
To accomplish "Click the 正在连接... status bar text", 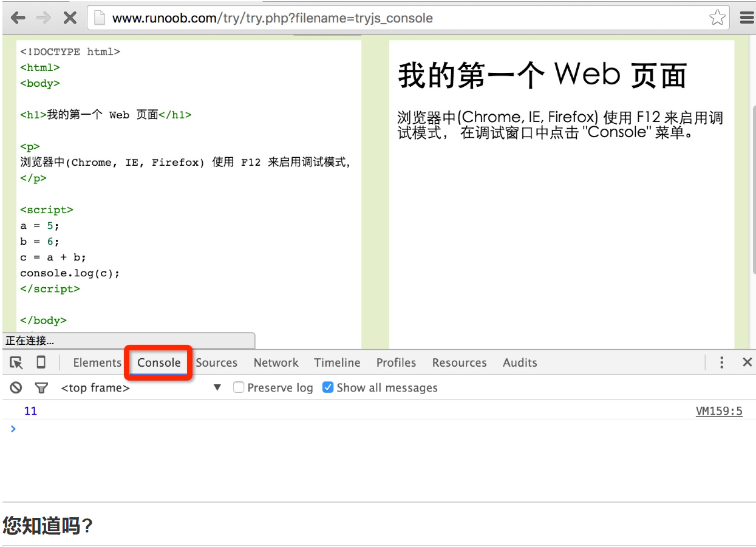I will tap(29, 341).
